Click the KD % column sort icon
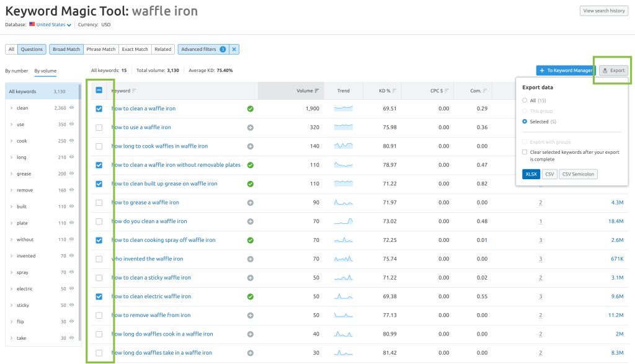This screenshot has height=364, width=635. pyautogui.click(x=394, y=91)
